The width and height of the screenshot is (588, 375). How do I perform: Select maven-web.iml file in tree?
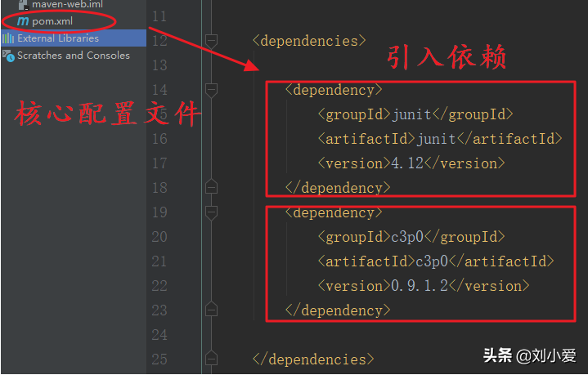pos(68,5)
